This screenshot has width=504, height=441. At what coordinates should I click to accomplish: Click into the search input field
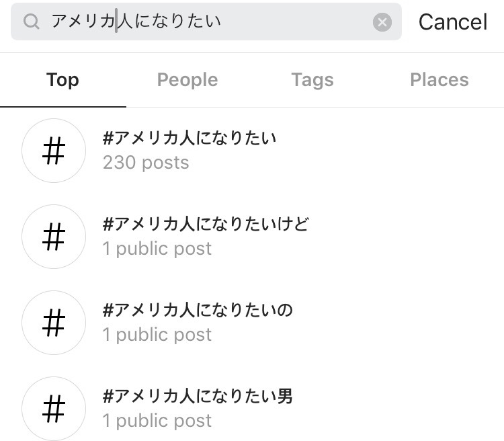pyautogui.click(x=206, y=22)
